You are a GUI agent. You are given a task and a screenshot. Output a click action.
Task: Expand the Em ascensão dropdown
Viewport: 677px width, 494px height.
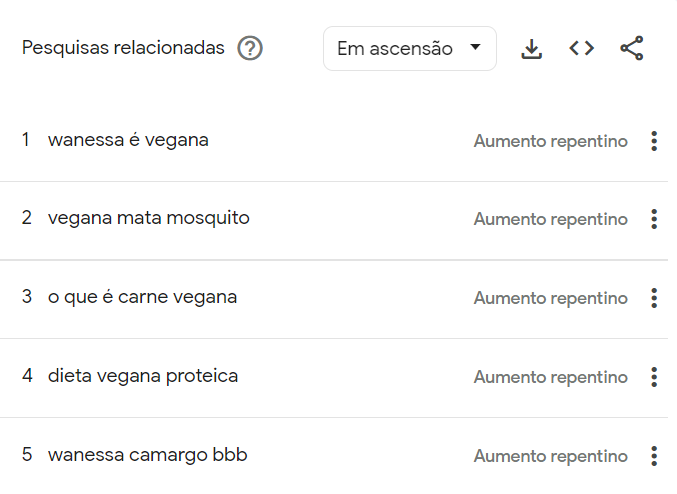(409, 48)
